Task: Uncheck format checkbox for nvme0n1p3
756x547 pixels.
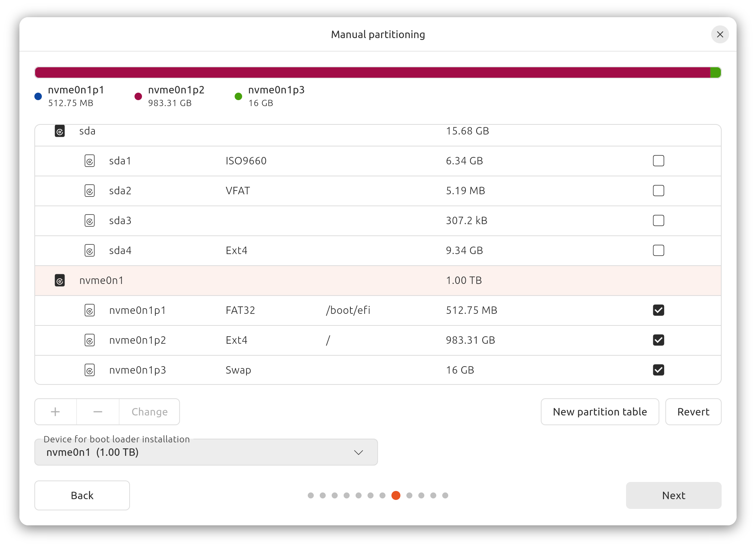Action: pyautogui.click(x=659, y=370)
